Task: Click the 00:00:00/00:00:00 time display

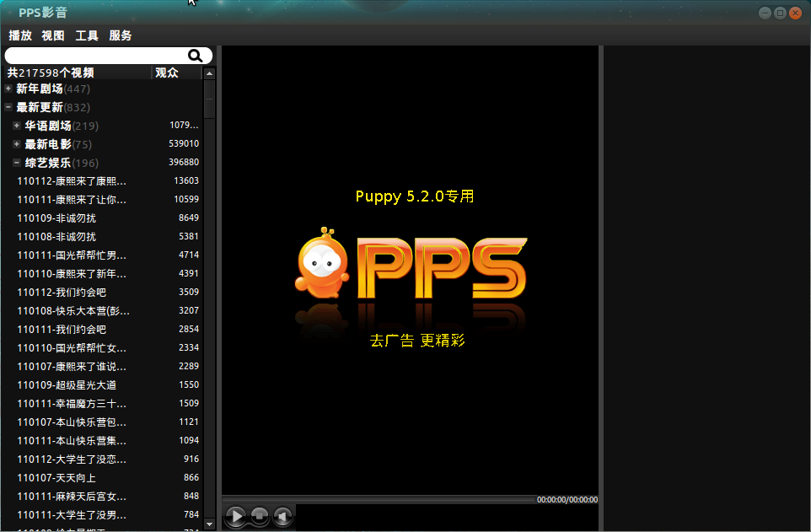Action: 567,499
